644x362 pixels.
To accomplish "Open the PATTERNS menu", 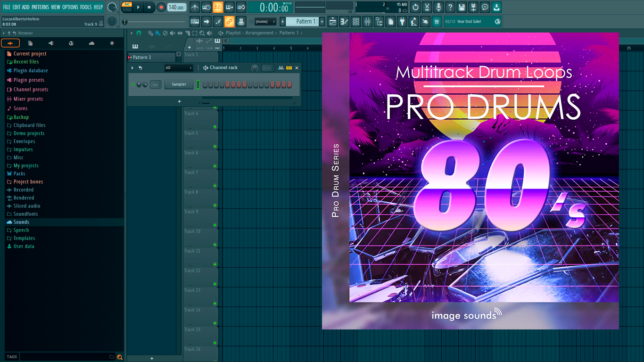I will click(x=40, y=7).
